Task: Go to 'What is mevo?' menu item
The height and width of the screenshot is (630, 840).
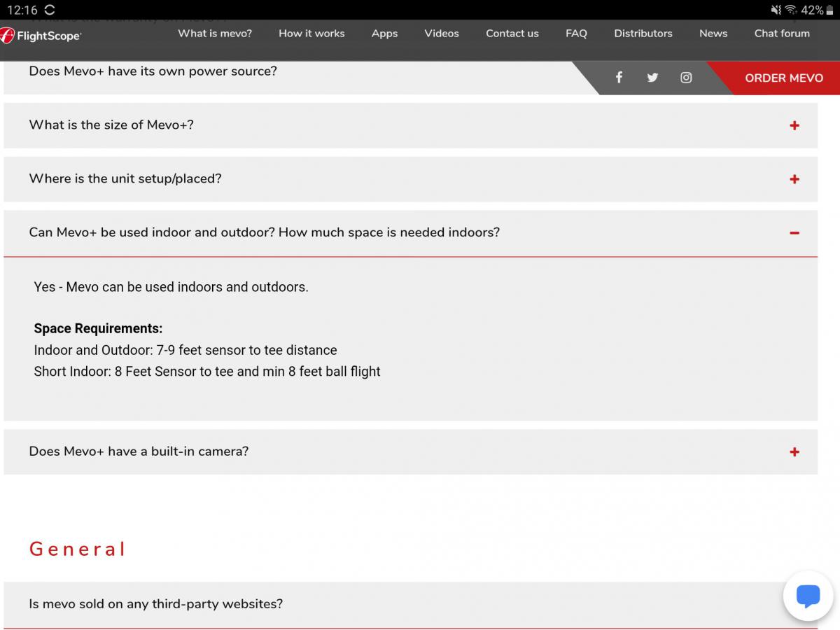Action: point(215,33)
